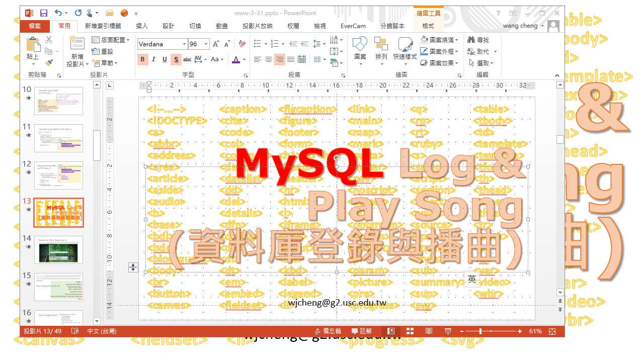This screenshot has height=362, width=644.
Task: Select slide 14 thumbnail
Action: [58, 250]
